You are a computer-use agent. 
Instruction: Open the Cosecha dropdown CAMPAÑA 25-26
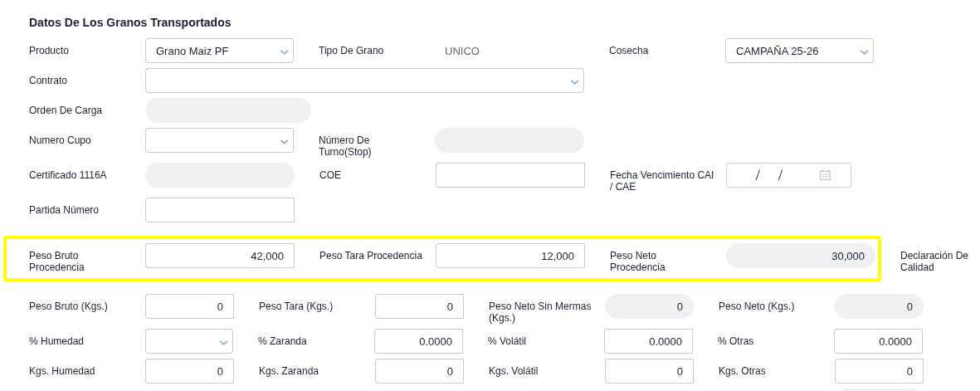799,51
